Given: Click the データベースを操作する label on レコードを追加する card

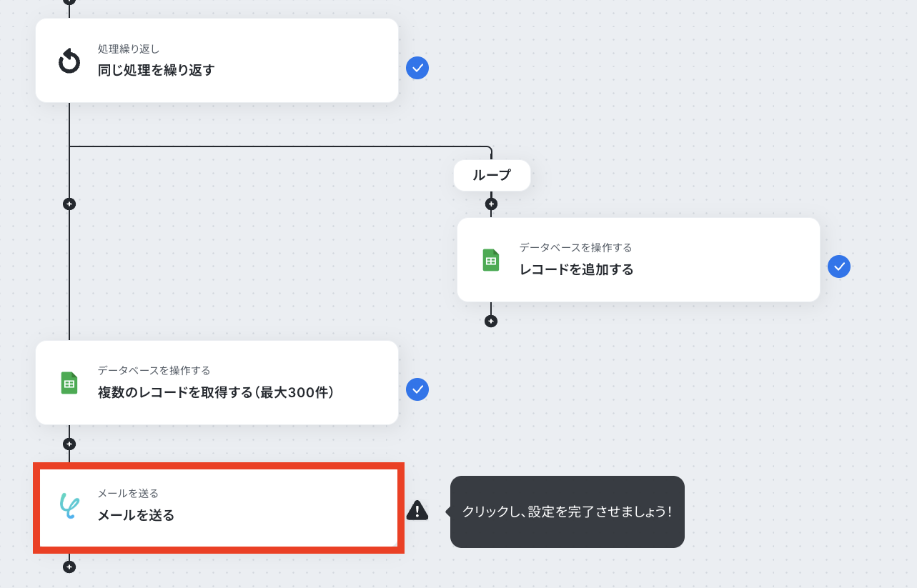Looking at the screenshot, I should [576, 248].
